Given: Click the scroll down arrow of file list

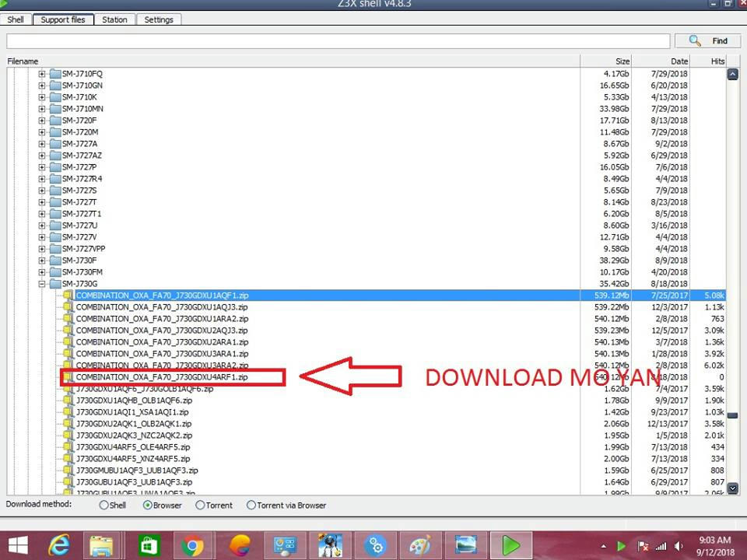Looking at the screenshot, I should (733, 488).
